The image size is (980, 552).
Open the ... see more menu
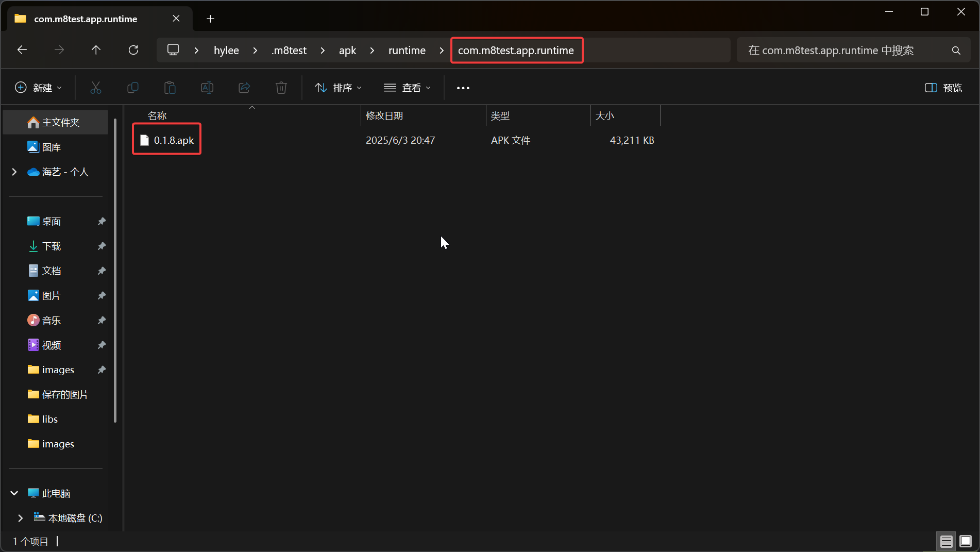(462, 87)
